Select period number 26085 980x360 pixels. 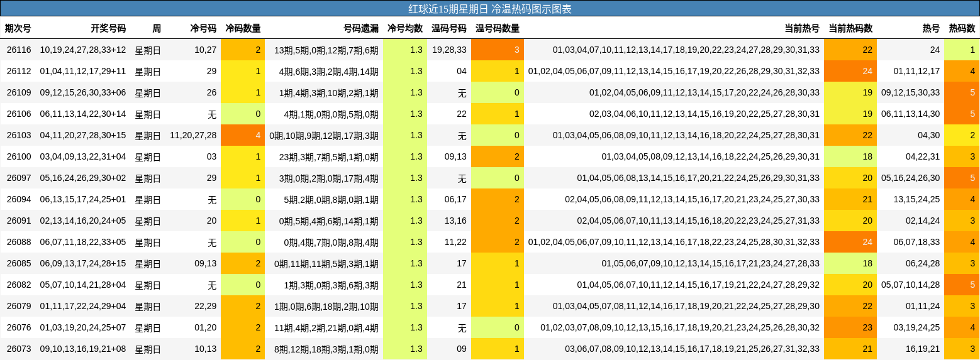click(x=19, y=263)
